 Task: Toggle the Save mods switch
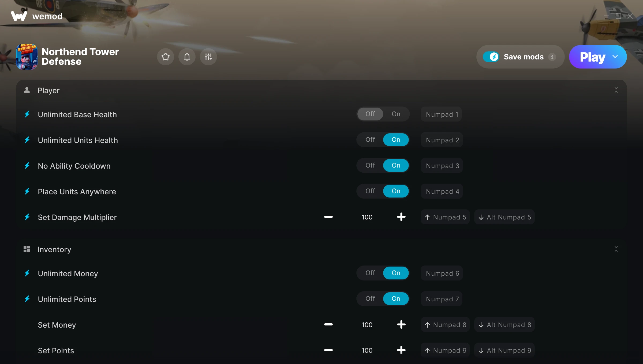(x=491, y=57)
